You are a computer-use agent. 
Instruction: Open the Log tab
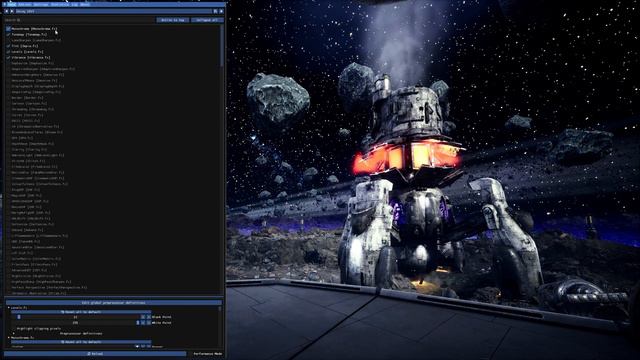[x=75, y=4]
